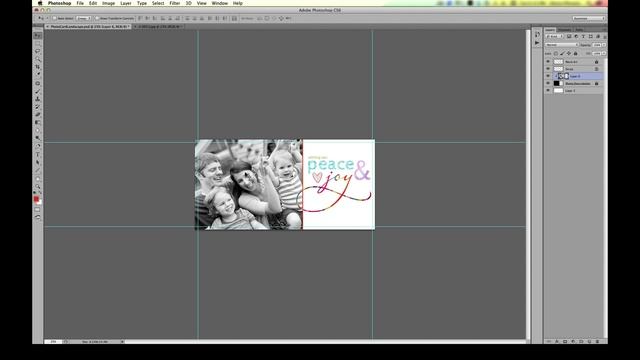Click the vertical canvas scrollbar
This screenshot has height=360, width=640.
click(x=528, y=184)
